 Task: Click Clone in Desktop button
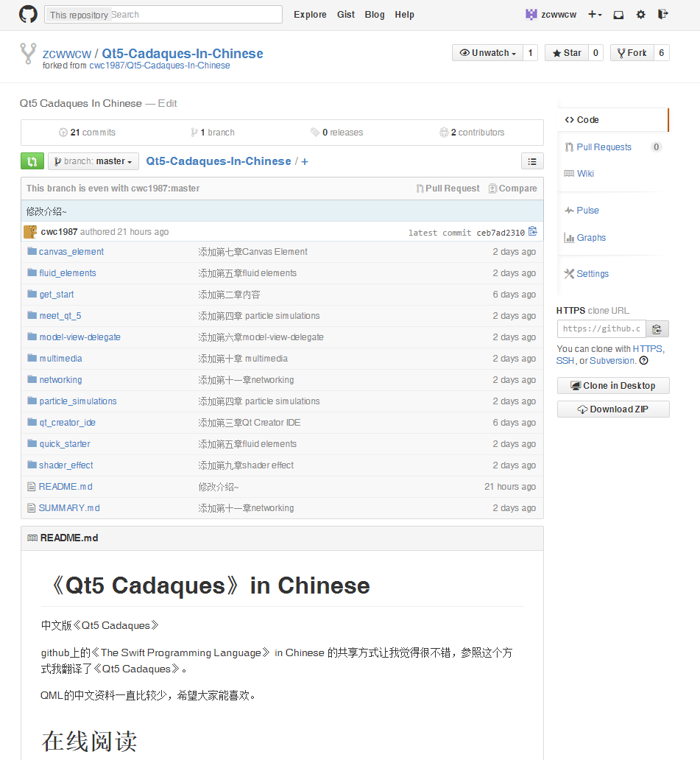(x=613, y=385)
